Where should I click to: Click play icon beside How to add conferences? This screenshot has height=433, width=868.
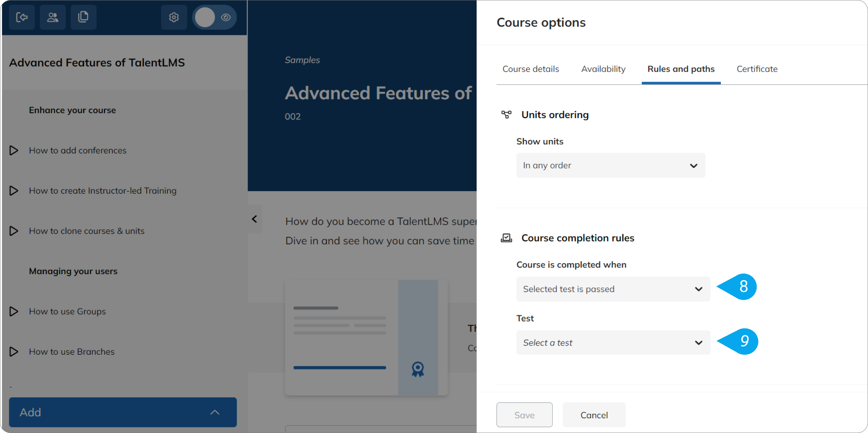(x=14, y=150)
